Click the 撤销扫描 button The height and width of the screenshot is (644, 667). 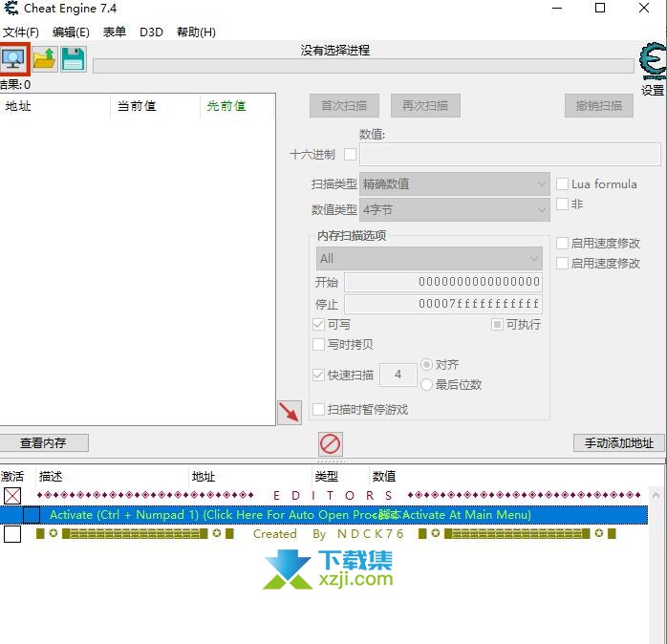(x=599, y=105)
